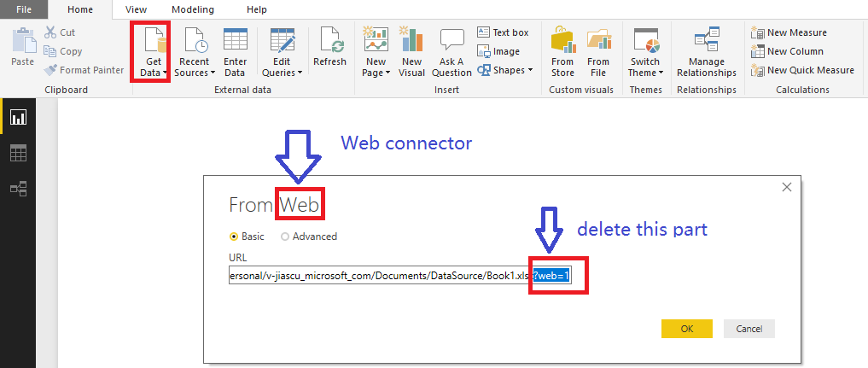Switch to Model view in sidebar
868x368 pixels.
tap(18, 189)
